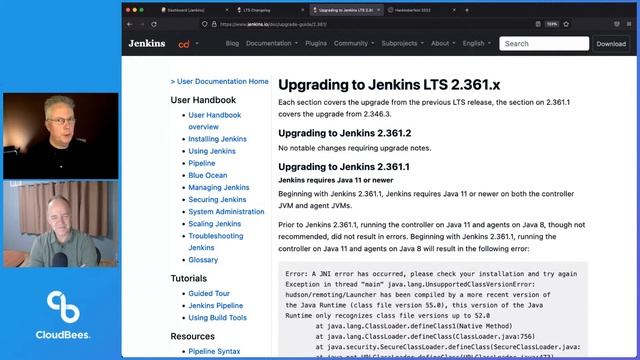
Task: Open the Managing Jenkins link
Action: click(x=218, y=187)
